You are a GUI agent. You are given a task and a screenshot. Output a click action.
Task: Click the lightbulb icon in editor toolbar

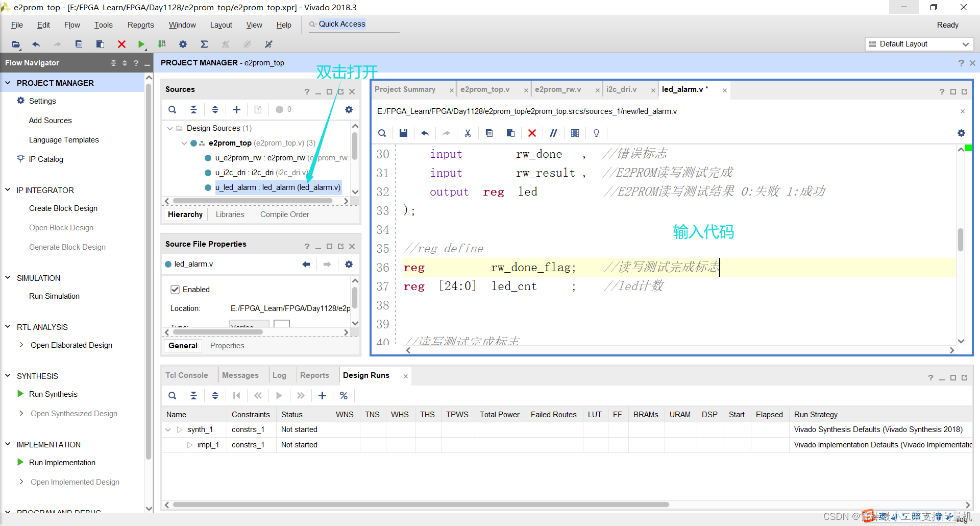tap(596, 133)
